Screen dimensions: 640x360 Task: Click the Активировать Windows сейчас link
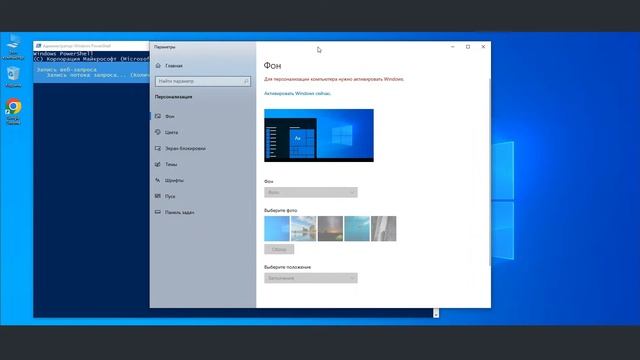click(297, 93)
